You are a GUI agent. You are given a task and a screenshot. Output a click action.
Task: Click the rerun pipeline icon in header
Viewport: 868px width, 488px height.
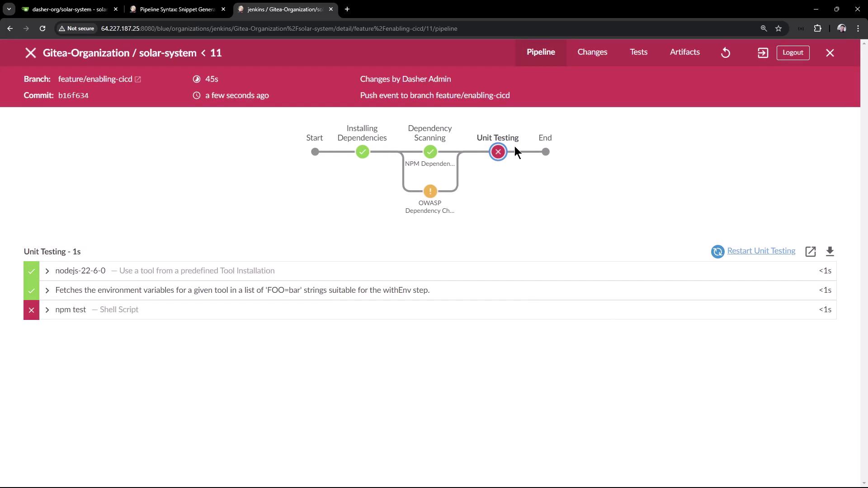pos(726,53)
